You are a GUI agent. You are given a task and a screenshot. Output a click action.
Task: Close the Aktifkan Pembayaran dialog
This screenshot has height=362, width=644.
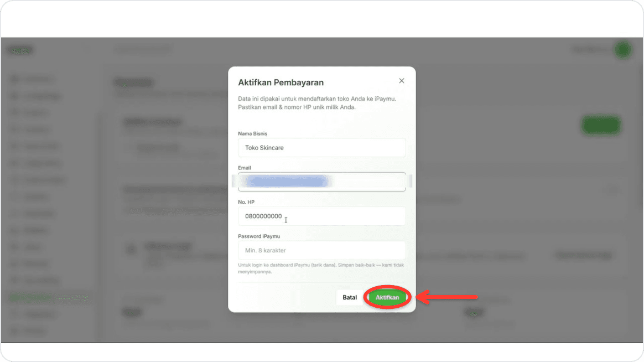(x=401, y=81)
